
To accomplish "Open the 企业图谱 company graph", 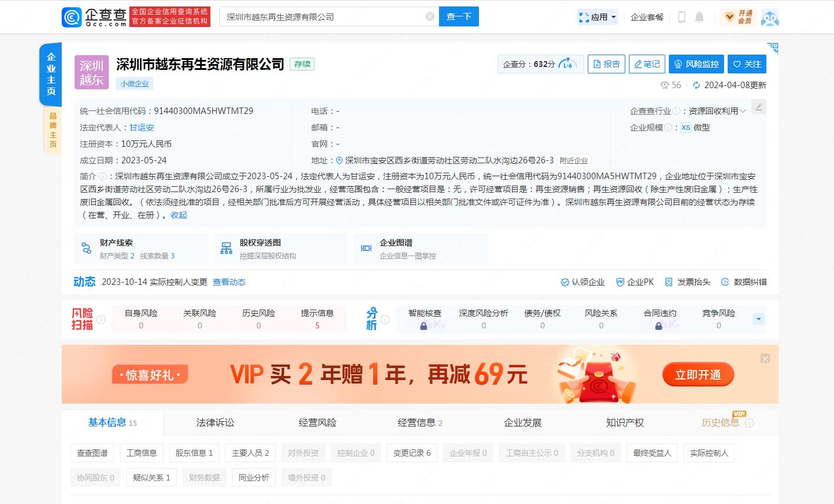I will click(420, 248).
